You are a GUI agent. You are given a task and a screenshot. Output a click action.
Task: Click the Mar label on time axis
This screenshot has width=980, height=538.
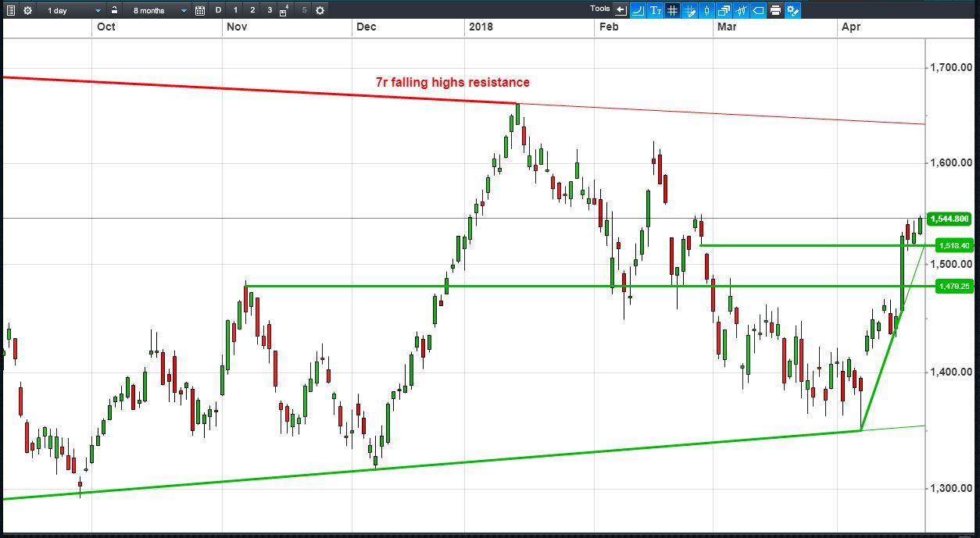pos(727,27)
